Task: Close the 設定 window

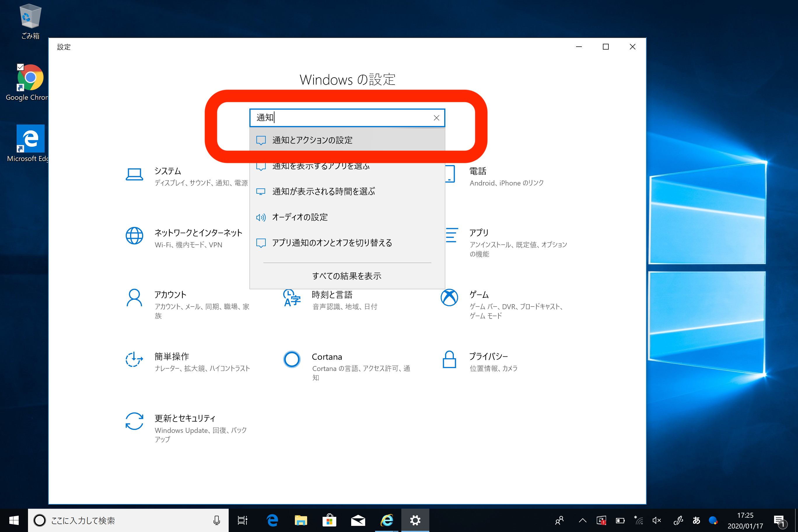Action: tap(632, 46)
